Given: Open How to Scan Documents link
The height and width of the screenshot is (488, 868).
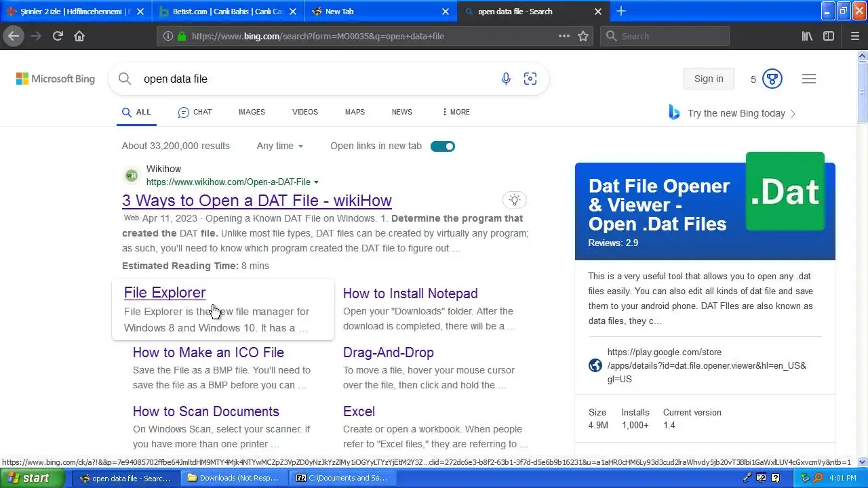Looking at the screenshot, I should click(x=206, y=411).
